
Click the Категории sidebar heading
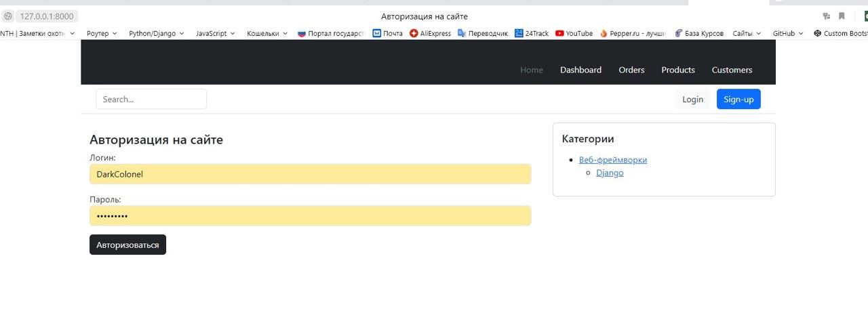pos(588,139)
